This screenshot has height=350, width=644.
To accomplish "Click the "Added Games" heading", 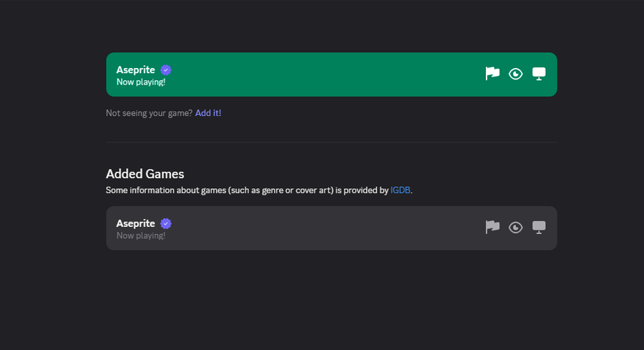I will pyautogui.click(x=145, y=174).
